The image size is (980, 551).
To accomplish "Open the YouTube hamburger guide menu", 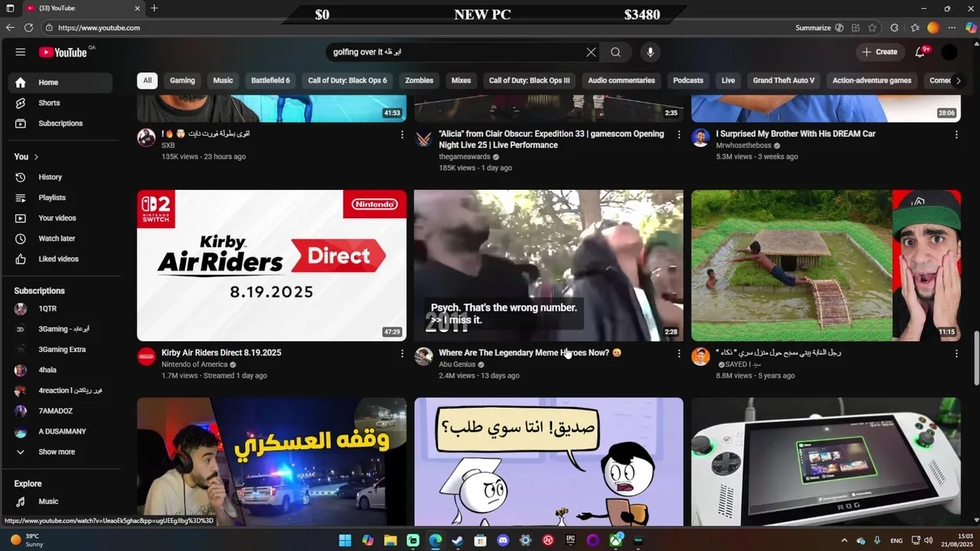I will [21, 52].
